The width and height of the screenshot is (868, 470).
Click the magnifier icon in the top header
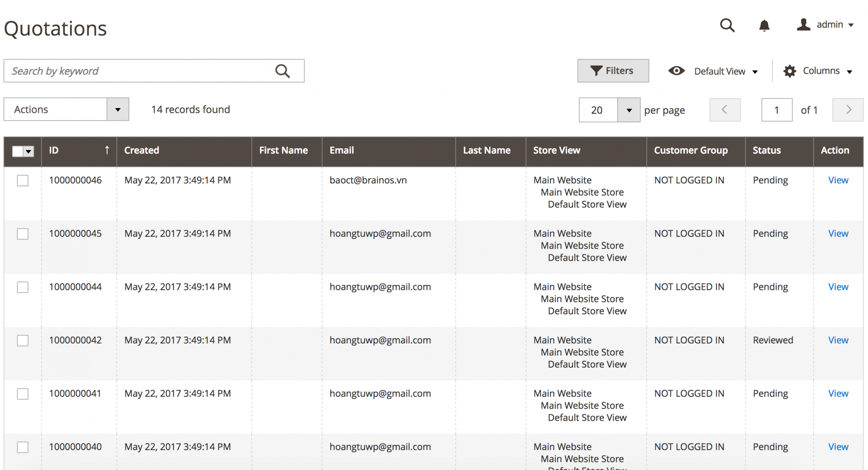[x=727, y=25]
